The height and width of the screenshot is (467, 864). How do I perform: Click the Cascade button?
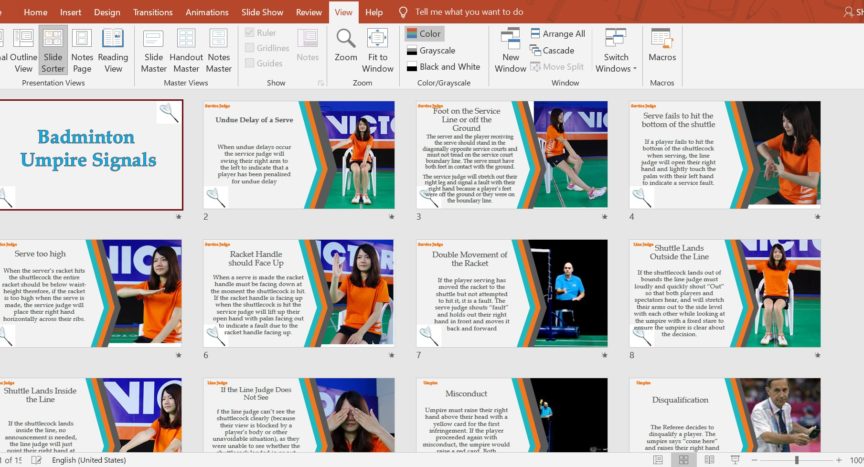point(551,50)
